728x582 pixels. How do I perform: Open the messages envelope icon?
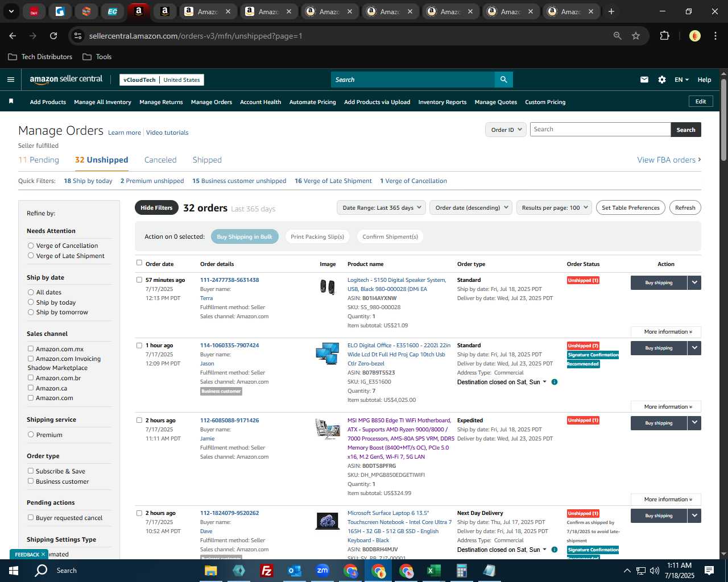point(644,80)
